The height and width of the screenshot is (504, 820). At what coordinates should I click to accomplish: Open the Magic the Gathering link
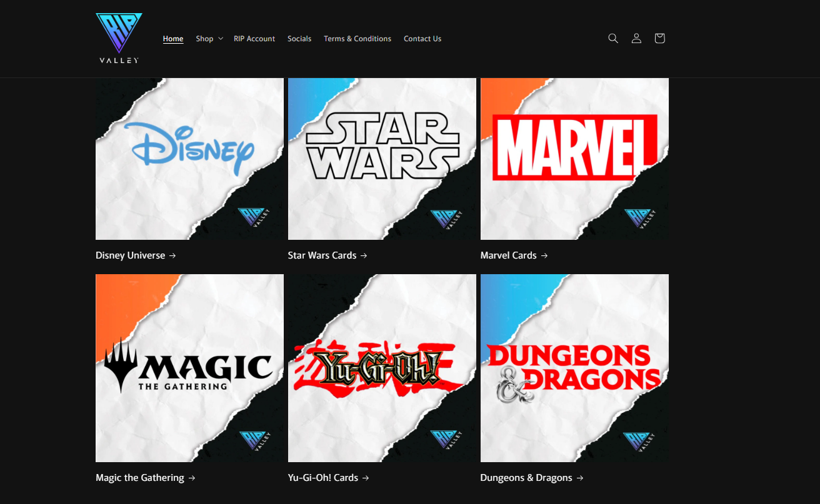tap(145, 478)
